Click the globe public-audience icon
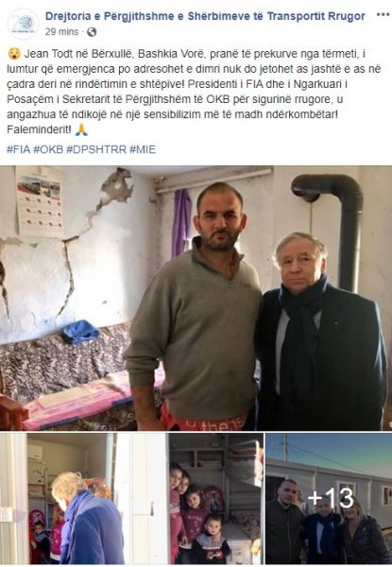This screenshot has width=392, height=567. [x=92, y=32]
